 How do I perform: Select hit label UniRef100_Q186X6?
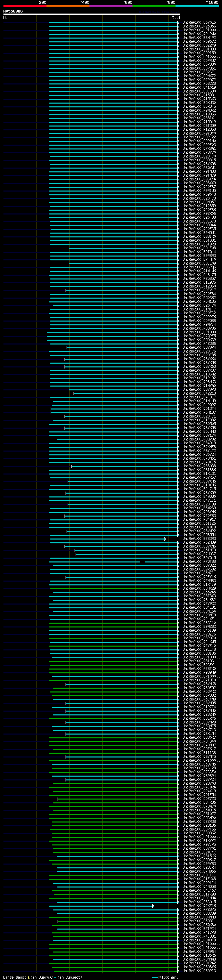pos(199,955)
